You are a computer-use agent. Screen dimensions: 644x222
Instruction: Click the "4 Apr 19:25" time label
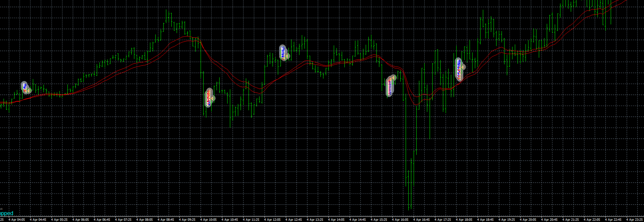point(506,220)
